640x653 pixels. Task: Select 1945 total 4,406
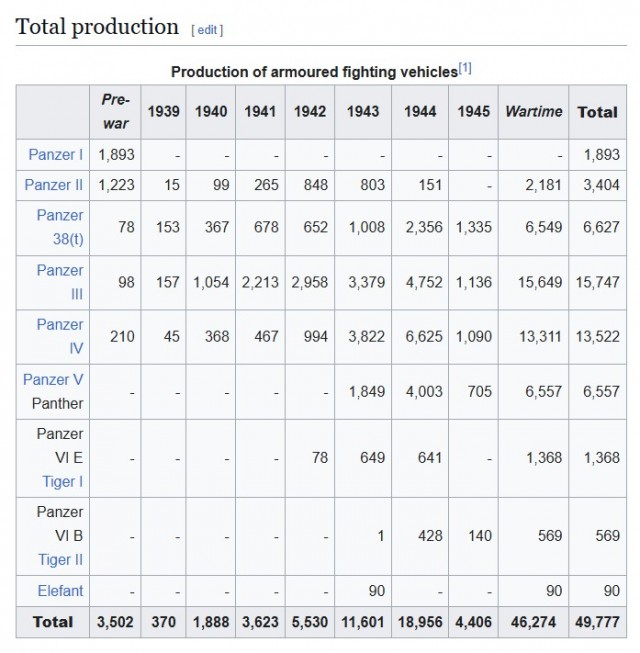(x=473, y=622)
